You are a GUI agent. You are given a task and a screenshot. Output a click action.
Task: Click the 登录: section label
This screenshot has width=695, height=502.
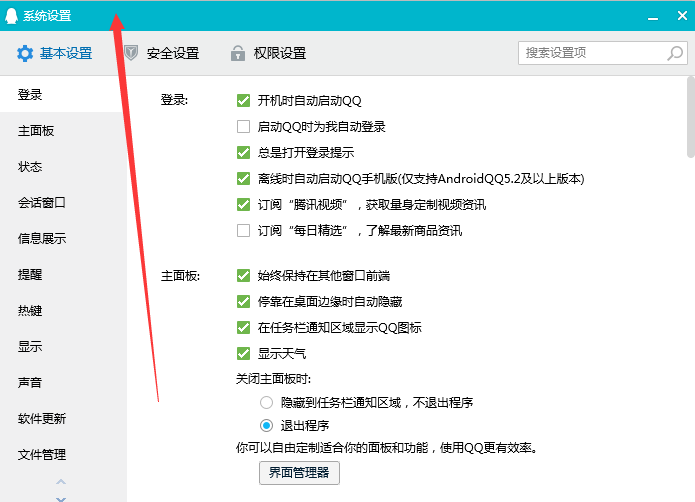point(174,100)
